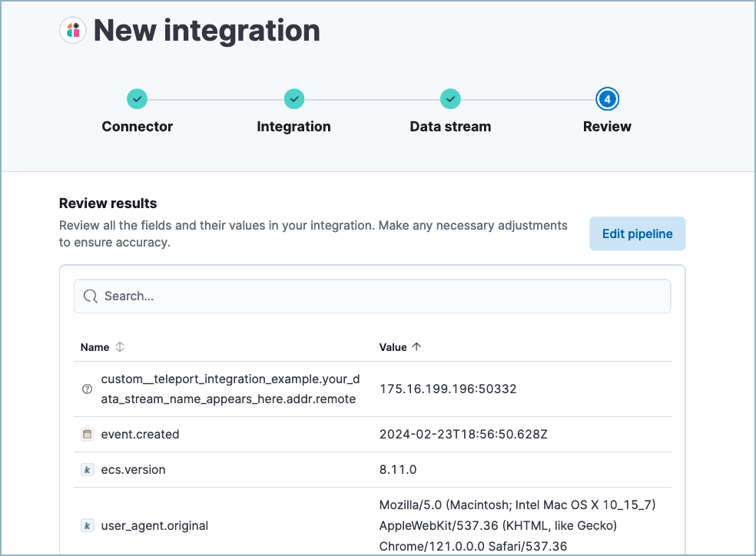Click the Review step label
Screen dimensions: 756x556
click(x=607, y=126)
